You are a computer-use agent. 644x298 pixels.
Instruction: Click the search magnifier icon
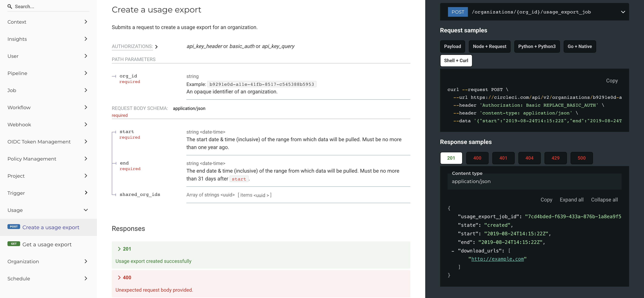point(10,7)
